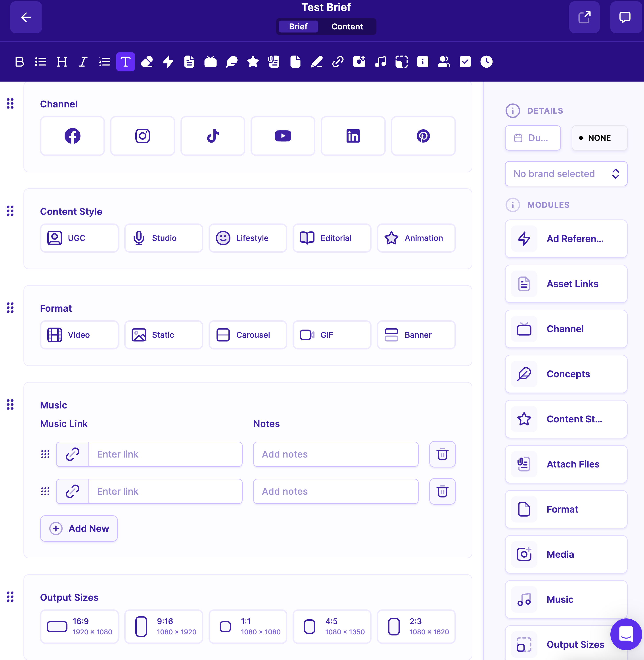The height and width of the screenshot is (660, 644).
Task: Select the YouTube channel
Action: tap(283, 136)
